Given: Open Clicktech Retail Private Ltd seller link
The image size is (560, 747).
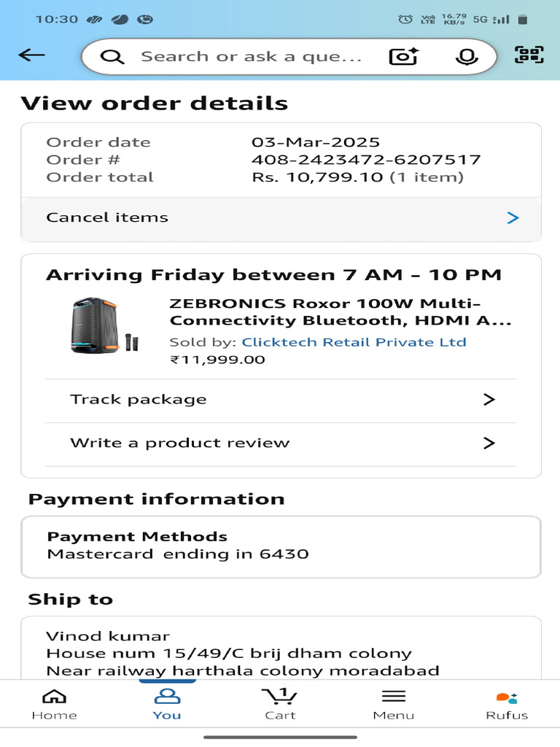Looking at the screenshot, I should pyautogui.click(x=354, y=342).
